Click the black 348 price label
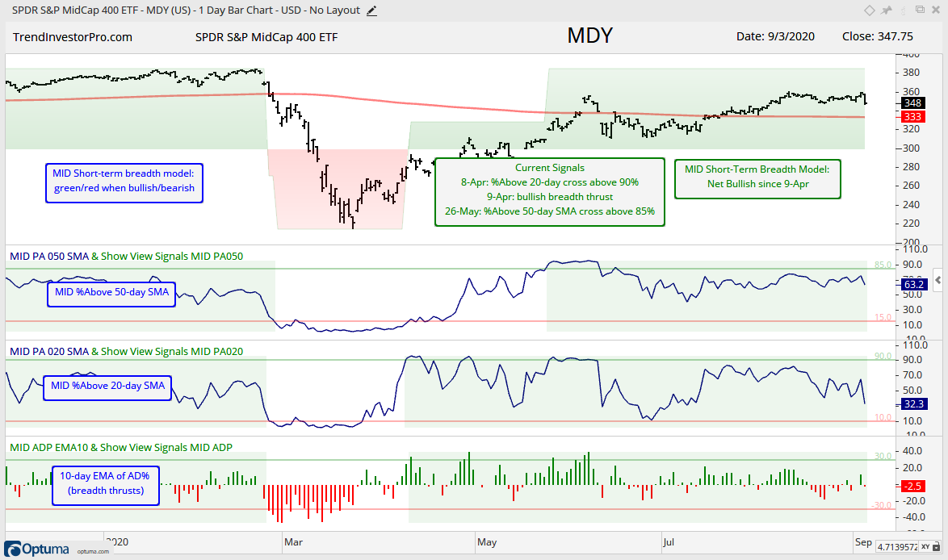948x560 pixels. (x=912, y=103)
